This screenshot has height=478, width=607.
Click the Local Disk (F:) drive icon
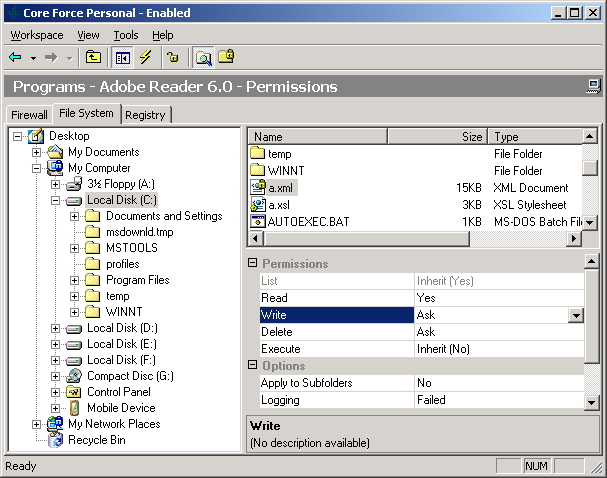click(x=74, y=361)
